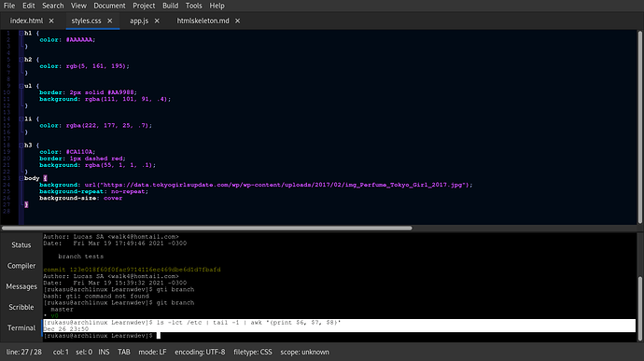
Task: Close the index.html tab
Action: click(x=51, y=21)
